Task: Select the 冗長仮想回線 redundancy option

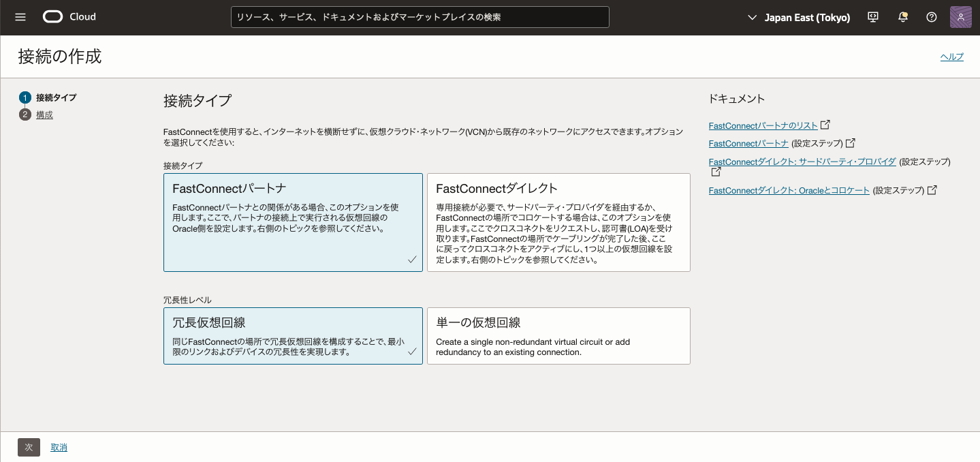Action: [x=293, y=336]
